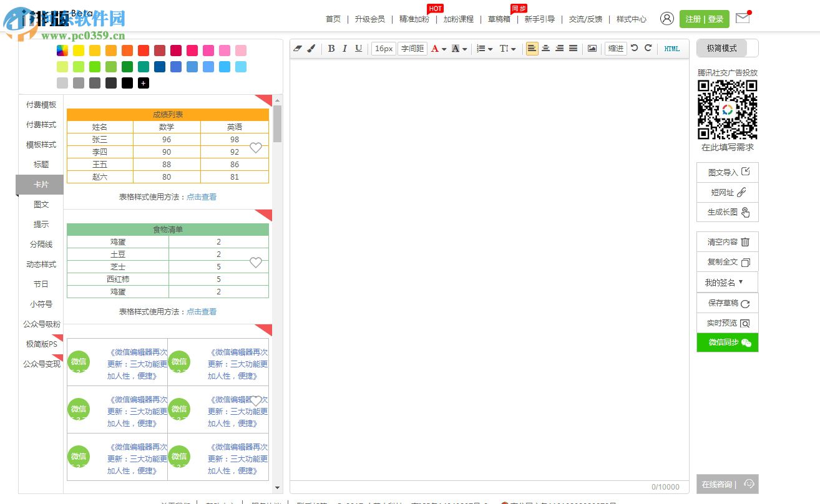Open 实时预览 live preview
The width and height of the screenshot is (820, 504).
(728, 323)
